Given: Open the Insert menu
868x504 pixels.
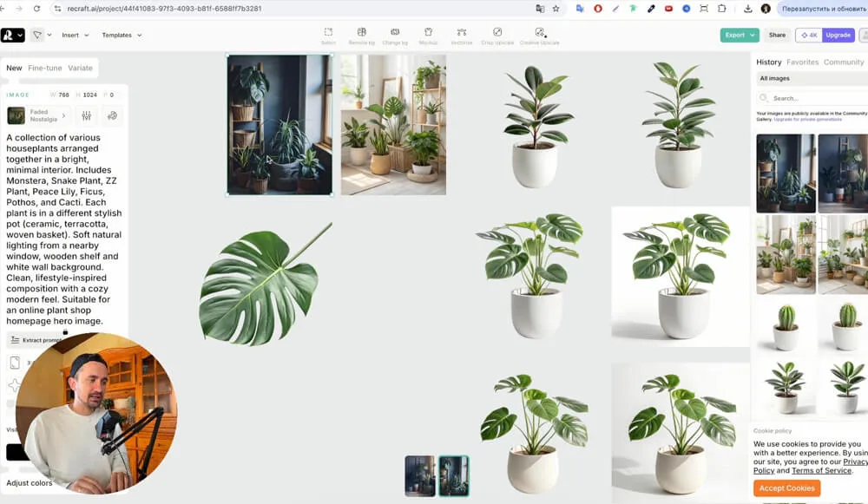Looking at the screenshot, I should coord(75,35).
